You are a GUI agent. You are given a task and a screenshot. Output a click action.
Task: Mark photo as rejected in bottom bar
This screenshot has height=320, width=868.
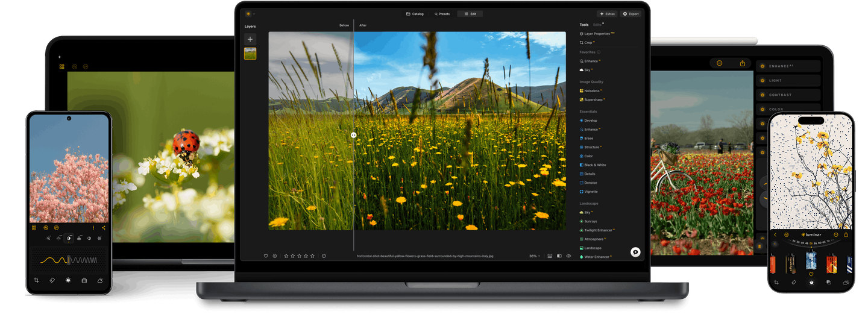point(274,256)
